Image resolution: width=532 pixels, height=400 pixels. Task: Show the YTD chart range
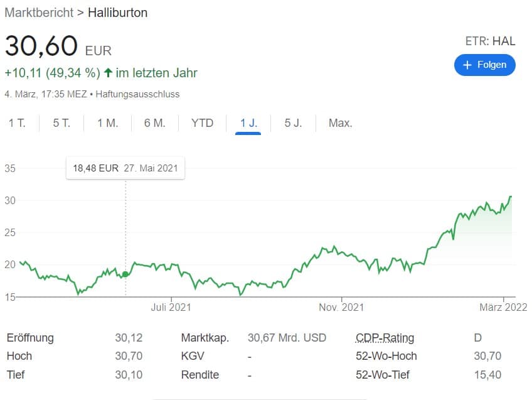coord(202,123)
